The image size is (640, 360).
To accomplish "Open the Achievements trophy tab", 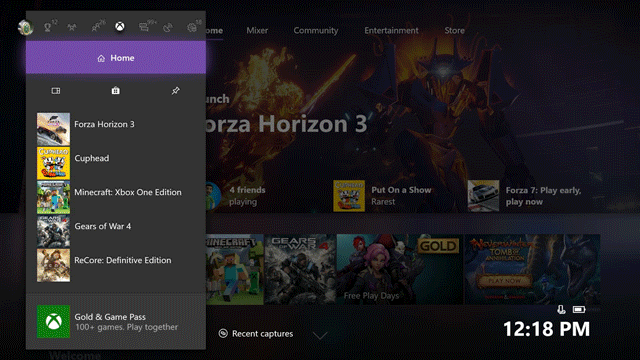I will [x=48, y=27].
